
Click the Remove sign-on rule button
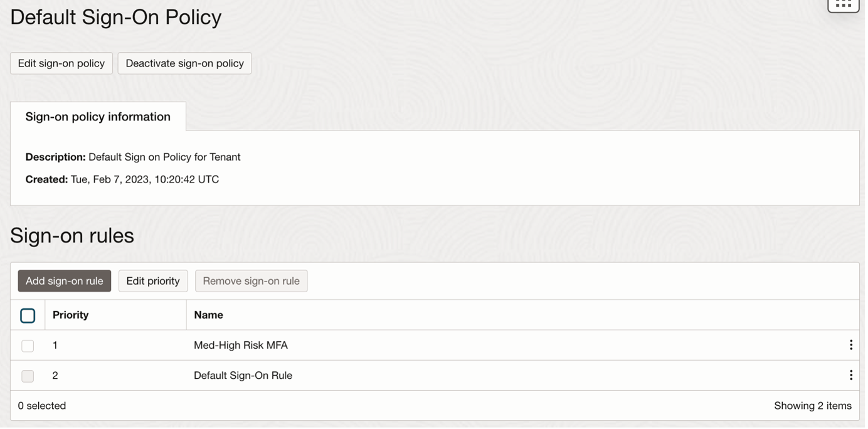(x=251, y=281)
